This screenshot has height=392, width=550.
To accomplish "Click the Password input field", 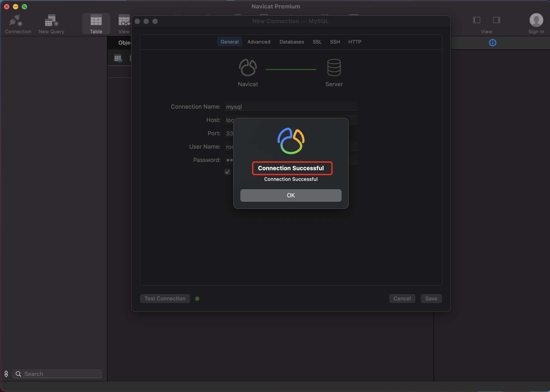I will click(x=291, y=160).
